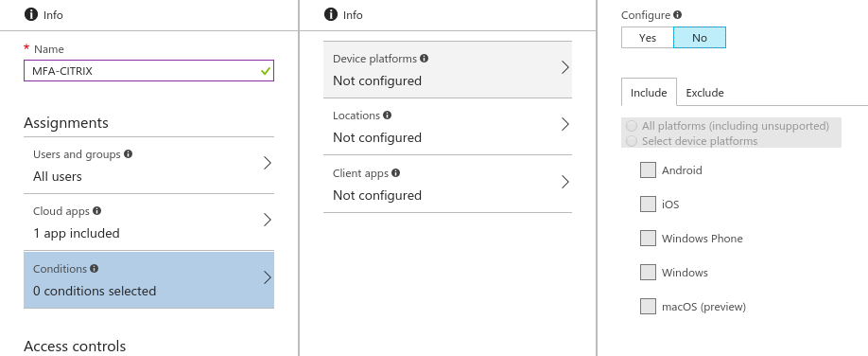Open Device platforms chevron
Viewport: 868px width, 356px height.
point(565,67)
